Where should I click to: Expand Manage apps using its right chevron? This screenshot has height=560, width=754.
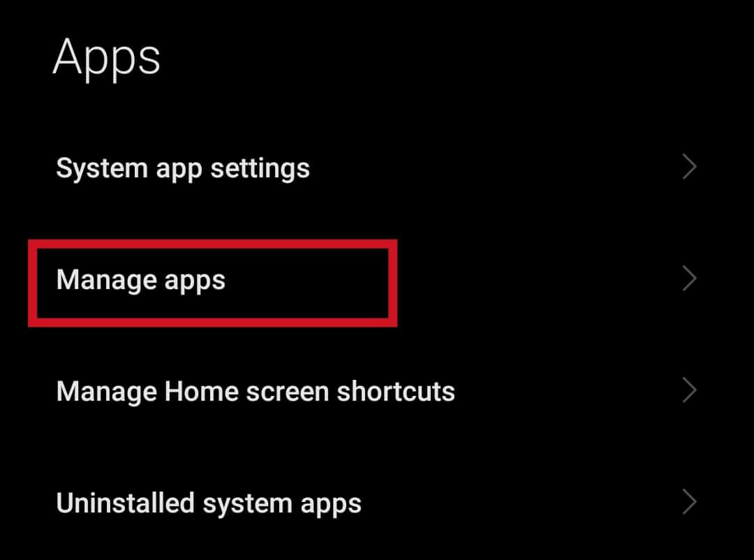[x=690, y=279]
